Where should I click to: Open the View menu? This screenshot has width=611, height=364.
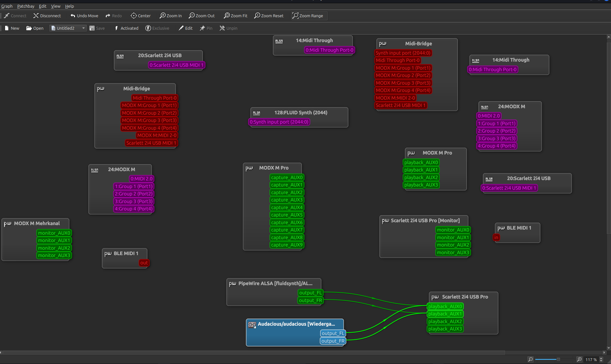click(56, 6)
